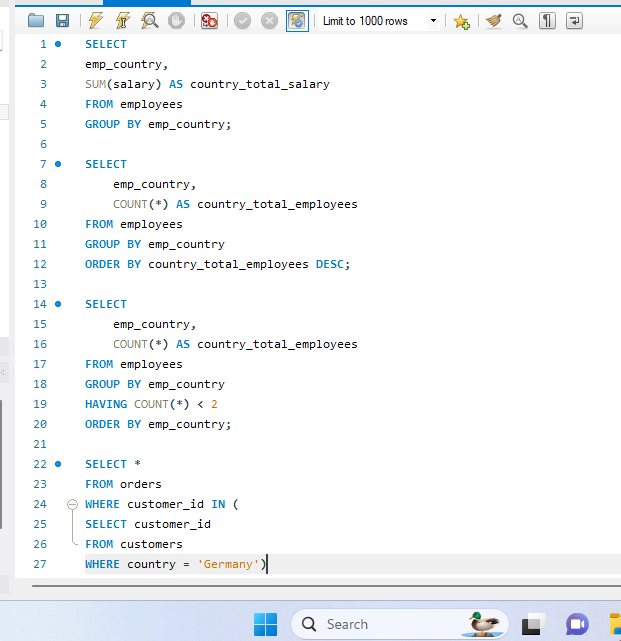Click 'SUM' function on line 3
621x641 pixels.
95,84
